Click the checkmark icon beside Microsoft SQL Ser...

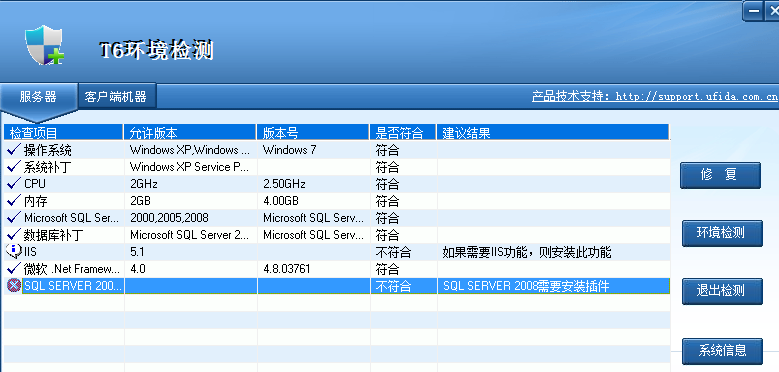point(14,218)
